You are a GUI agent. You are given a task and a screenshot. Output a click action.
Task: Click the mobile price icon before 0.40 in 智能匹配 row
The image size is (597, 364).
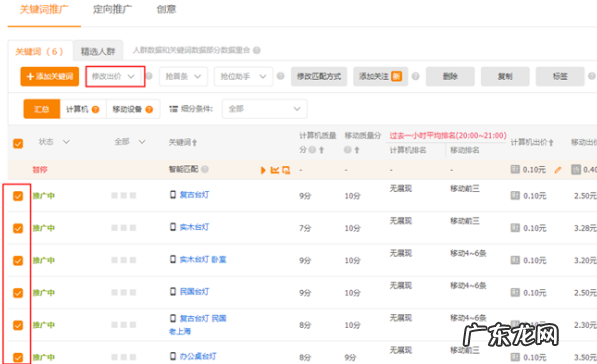(x=576, y=169)
